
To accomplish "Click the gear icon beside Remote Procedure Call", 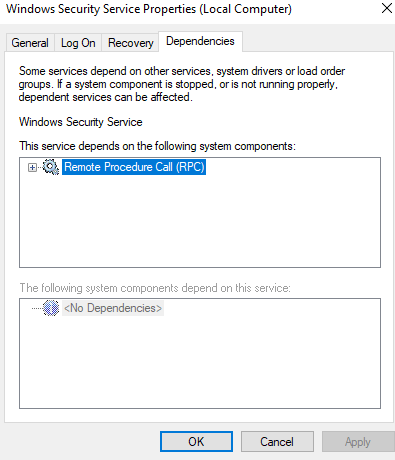I will click(x=51, y=167).
